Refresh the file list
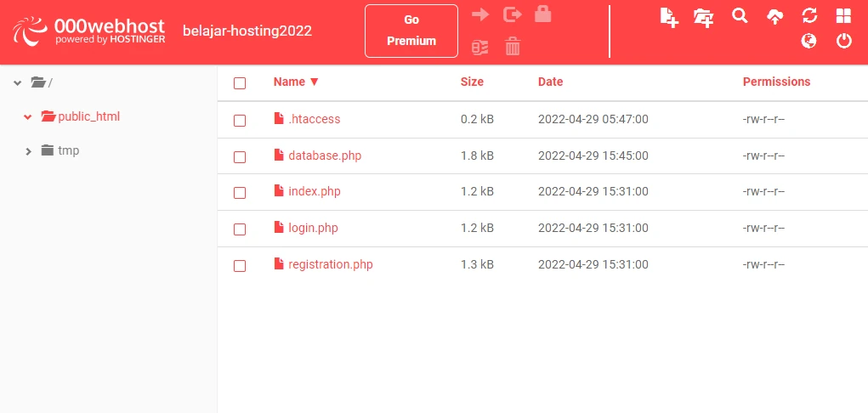Viewport: 868px width, 413px height. pos(809,16)
